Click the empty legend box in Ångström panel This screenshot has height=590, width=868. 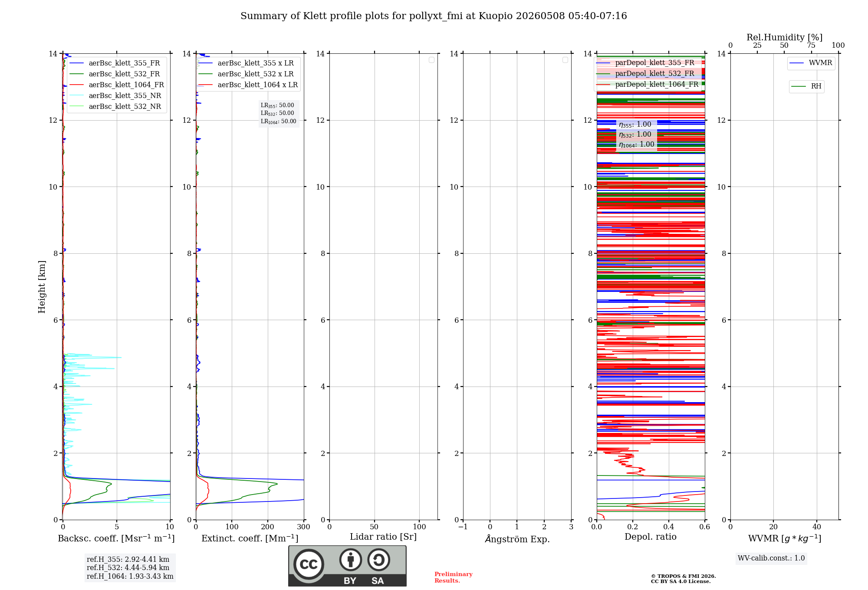565,60
